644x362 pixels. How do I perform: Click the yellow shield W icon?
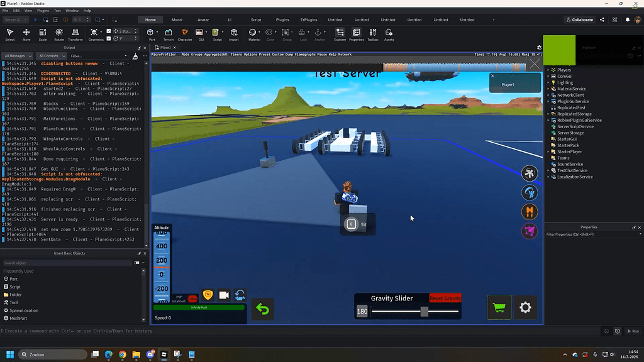point(208,295)
